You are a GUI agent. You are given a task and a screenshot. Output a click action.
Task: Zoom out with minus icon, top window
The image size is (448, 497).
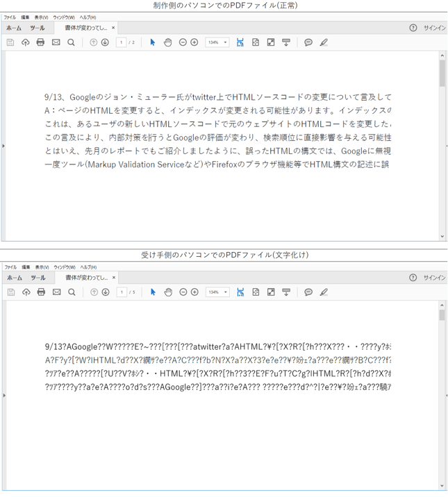coord(183,42)
